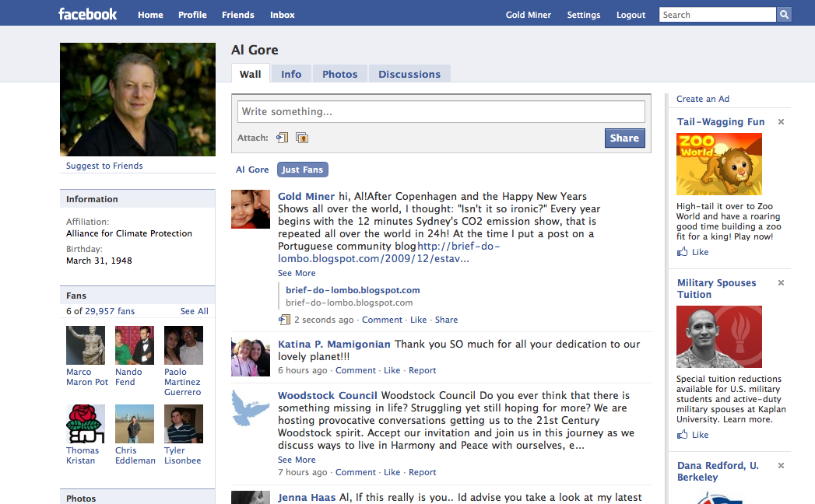Open Military Spouses Tuition ad title
Viewport: 815px width, 504px height.
(x=717, y=289)
